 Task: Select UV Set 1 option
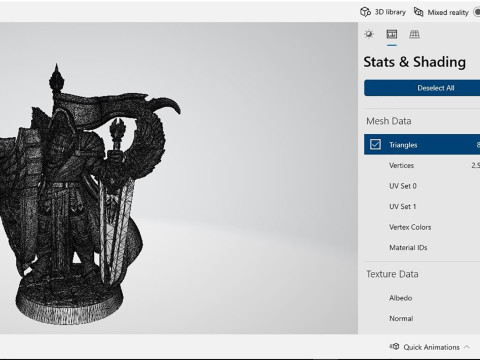(x=422, y=207)
